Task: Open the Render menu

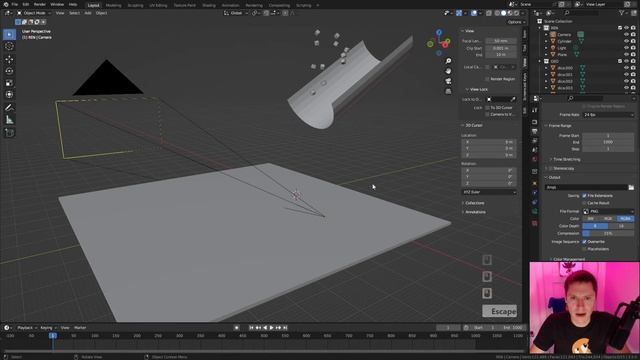Action: 40,4
